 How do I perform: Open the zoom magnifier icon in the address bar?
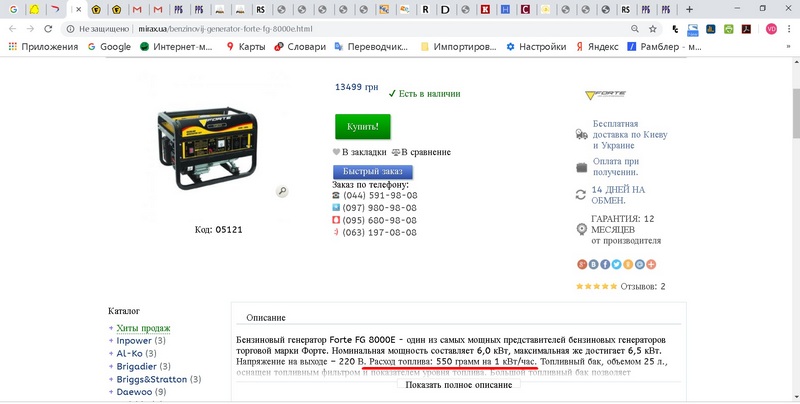635,29
